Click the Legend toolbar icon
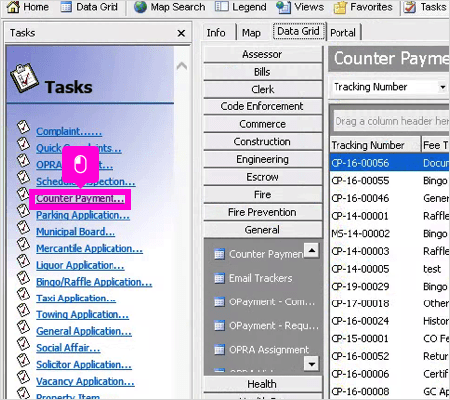The width and height of the screenshot is (450, 400). tap(222, 7)
